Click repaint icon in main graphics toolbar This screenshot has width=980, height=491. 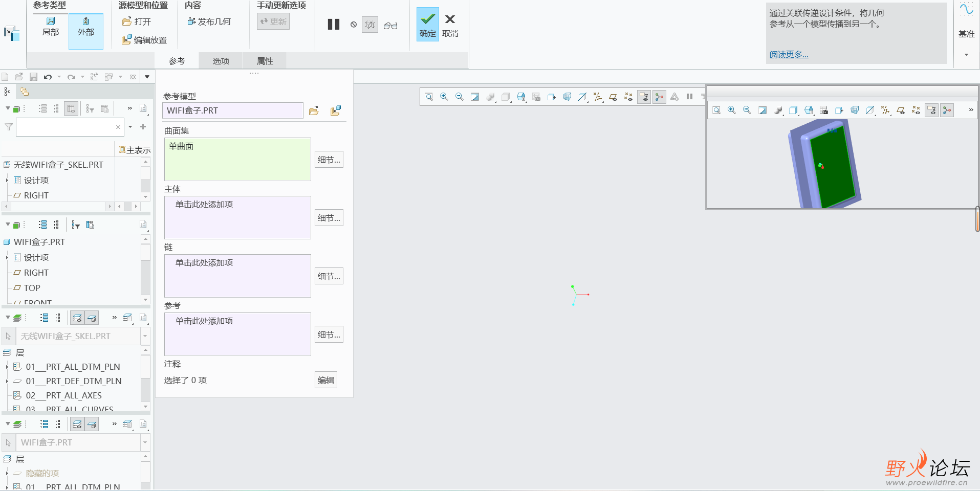[475, 97]
